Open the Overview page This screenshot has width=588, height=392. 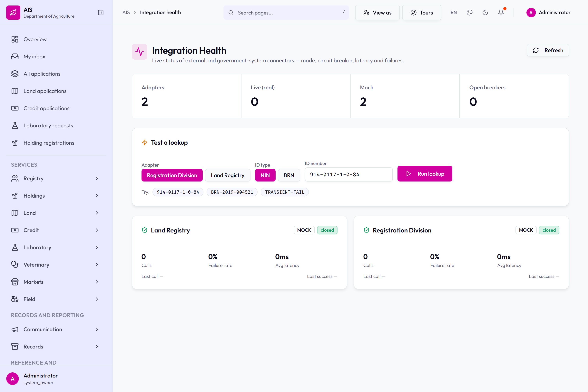click(x=56, y=39)
